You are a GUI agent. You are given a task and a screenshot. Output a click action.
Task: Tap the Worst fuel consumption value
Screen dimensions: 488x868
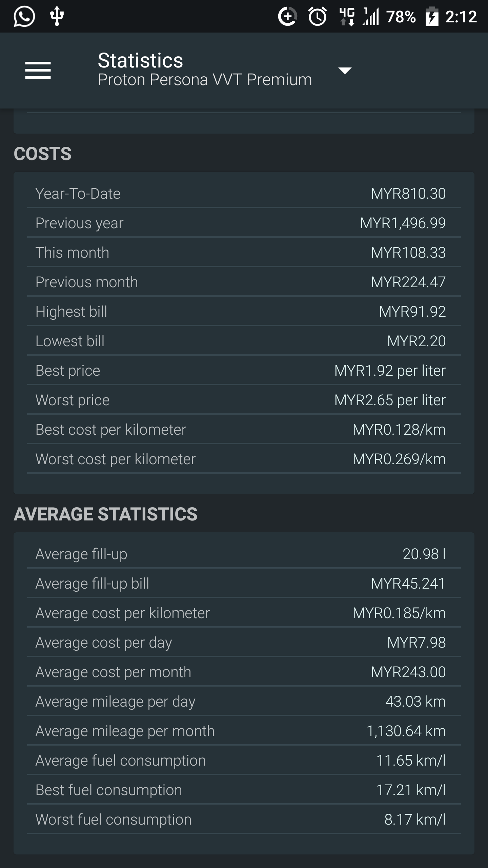point(415,820)
